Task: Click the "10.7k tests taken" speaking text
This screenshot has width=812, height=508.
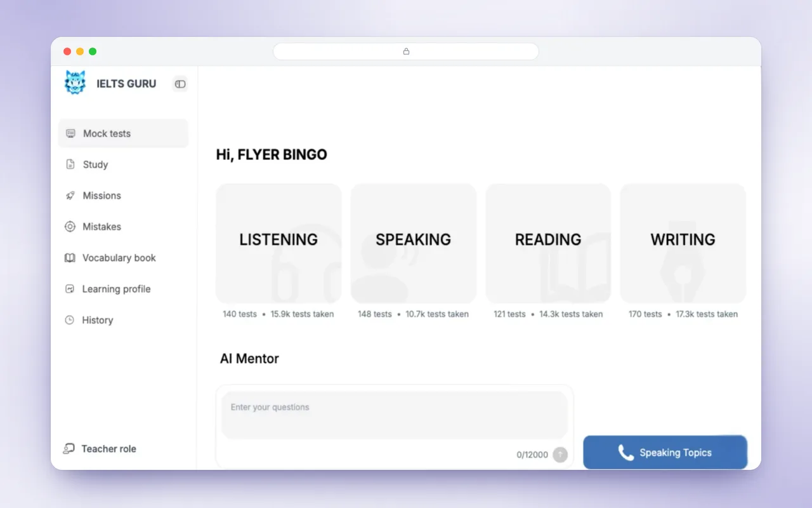Action: pyautogui.click(x=437, y=314)
